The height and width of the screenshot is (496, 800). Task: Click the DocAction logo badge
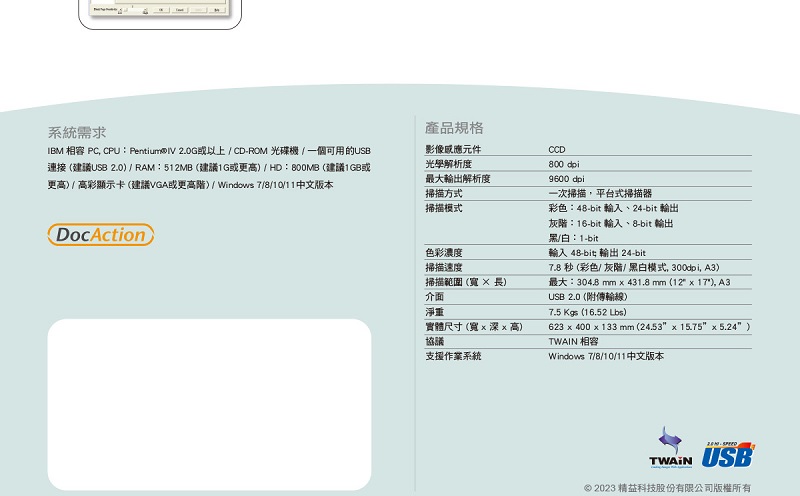coord(100,235)
